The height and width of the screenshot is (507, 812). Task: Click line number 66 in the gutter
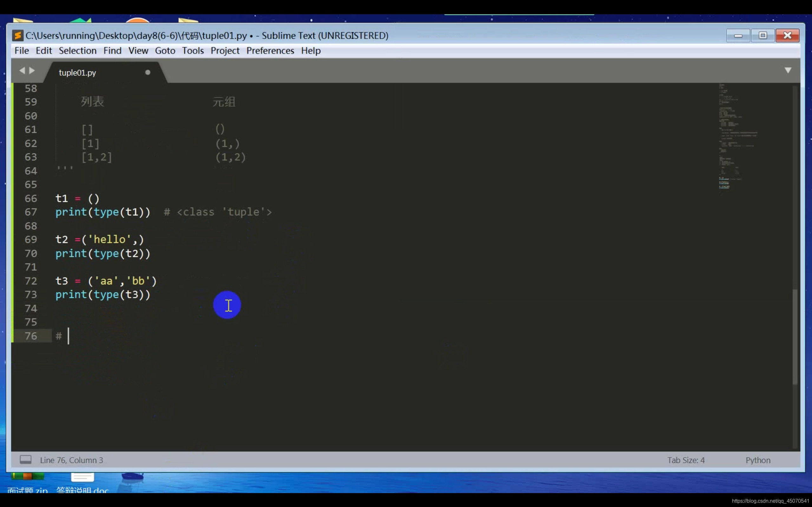tap(31, 198)
